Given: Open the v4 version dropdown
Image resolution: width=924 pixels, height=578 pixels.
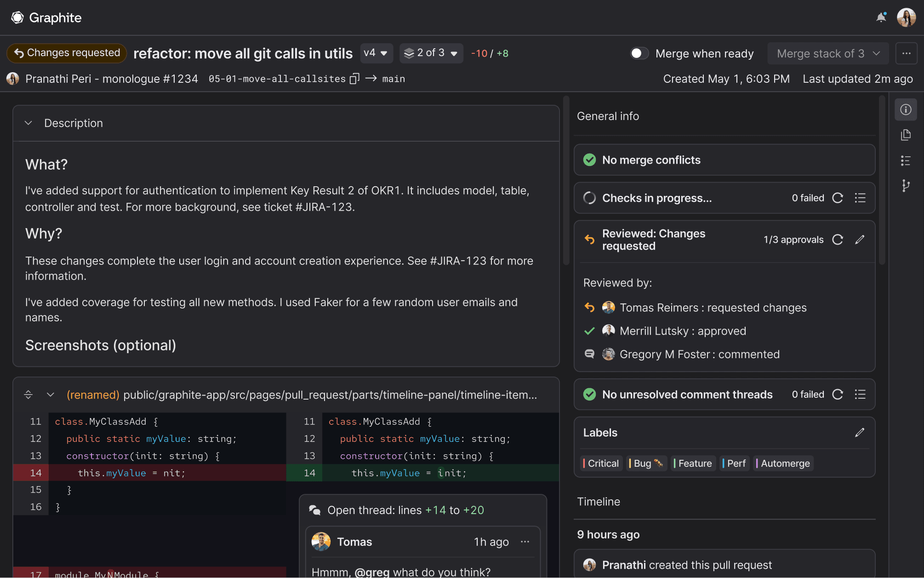Looking at the screenshot, I should click(376, 53).
